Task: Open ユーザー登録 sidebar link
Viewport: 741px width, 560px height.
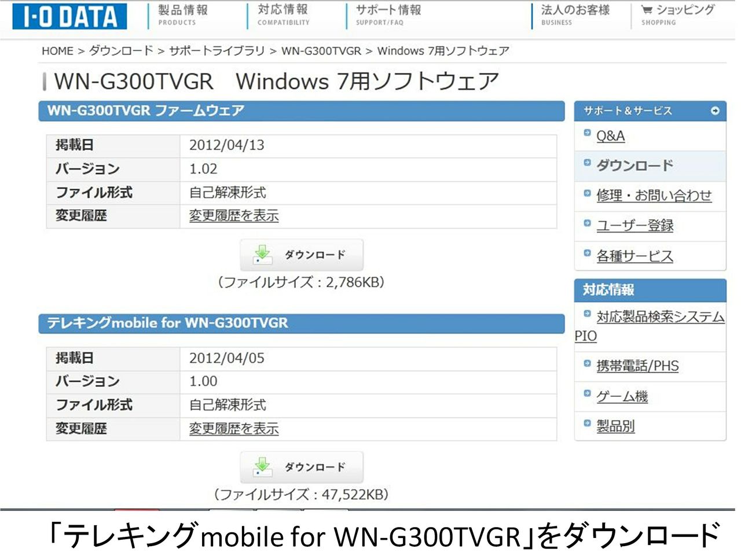Action: pyautogui.click(x=635, y=226)
